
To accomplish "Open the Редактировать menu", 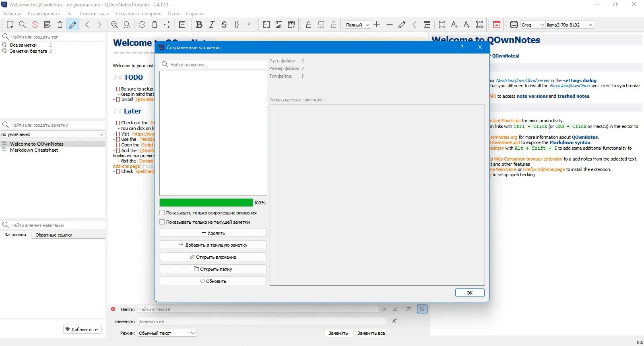I will 44,14.
